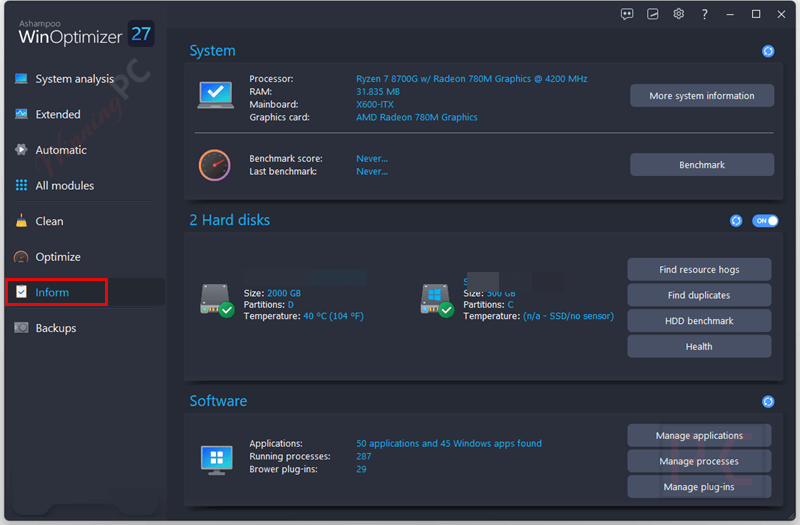Viewport: 800px width, 525px height.
Task: Click the Software monitor icon
Action: 217,460
